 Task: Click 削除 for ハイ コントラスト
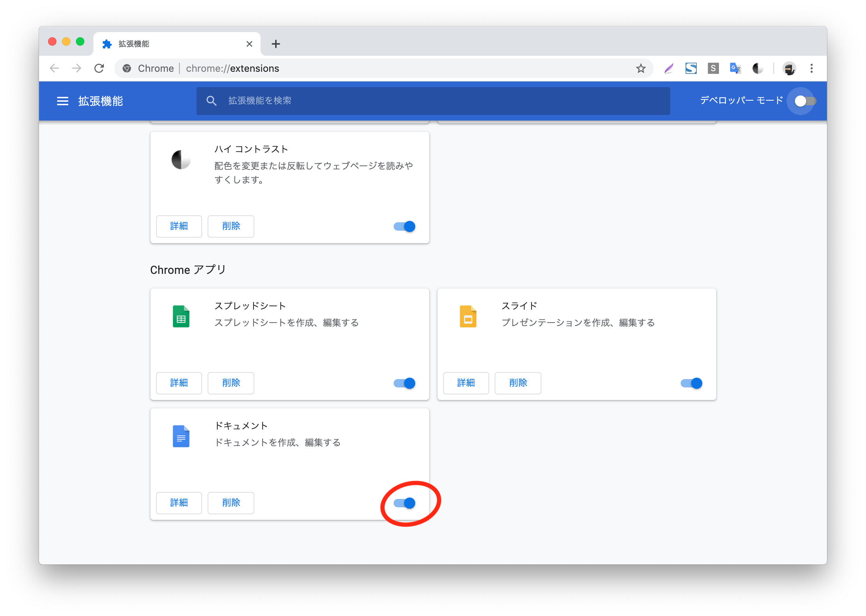(x=231, y=226)
